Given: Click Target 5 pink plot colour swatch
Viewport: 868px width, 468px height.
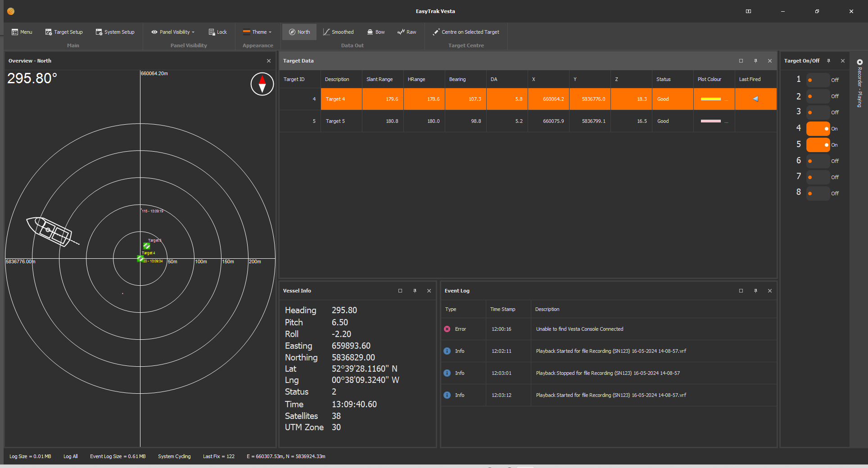Looking at the screenshot, I should [x=710, y=121].
